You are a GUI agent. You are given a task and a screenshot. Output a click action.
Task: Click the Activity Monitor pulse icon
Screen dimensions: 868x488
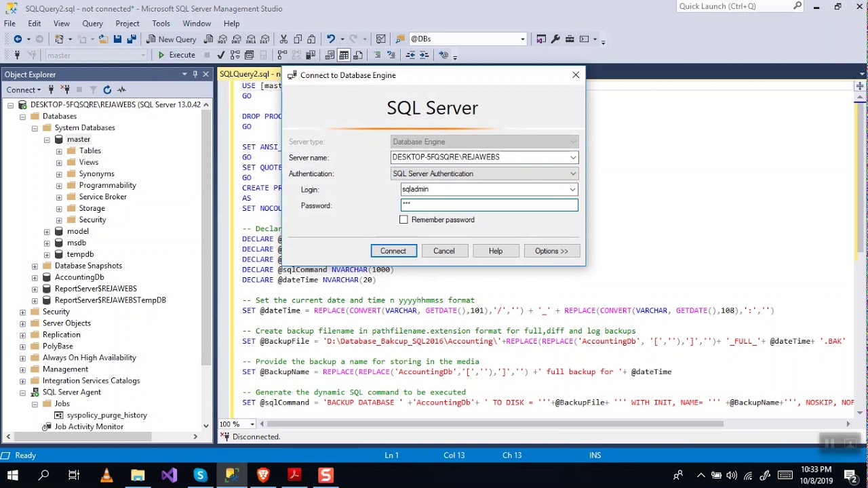click(x=121, y=89)
